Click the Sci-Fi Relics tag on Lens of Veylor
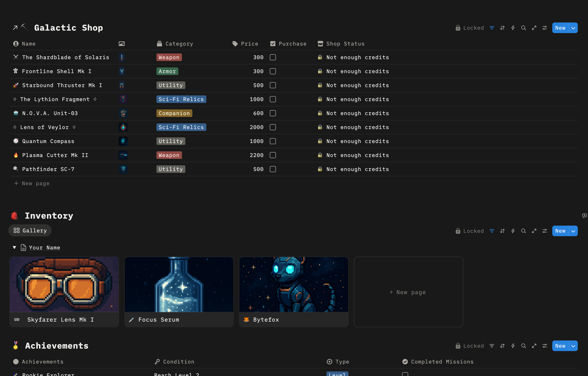Image resolution: width=588 pixels, height=376 pixels. pyautogui.click(x=181, y=127)
